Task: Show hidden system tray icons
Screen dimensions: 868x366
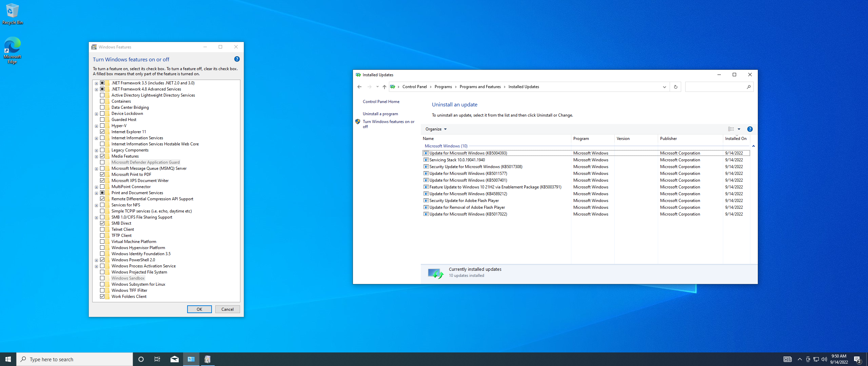Action: [800, 359]
